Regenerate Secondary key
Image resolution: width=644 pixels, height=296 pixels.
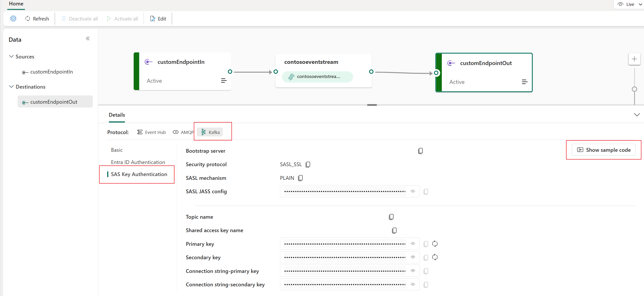435,257
